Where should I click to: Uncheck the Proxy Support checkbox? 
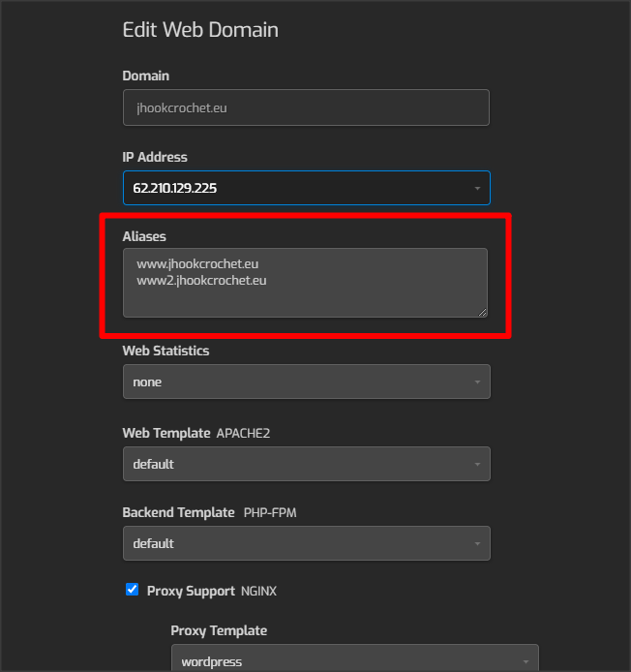point(132,590)
